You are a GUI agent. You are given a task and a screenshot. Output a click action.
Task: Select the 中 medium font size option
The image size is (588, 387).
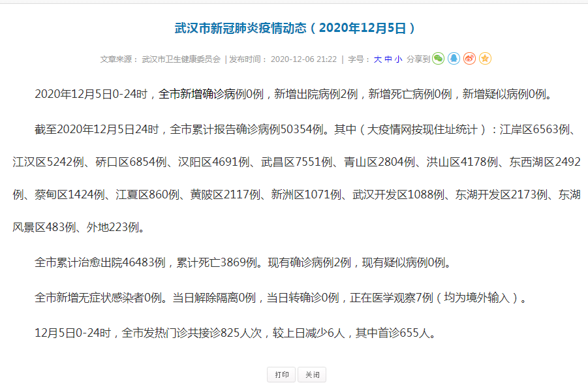tap(389, 58)
